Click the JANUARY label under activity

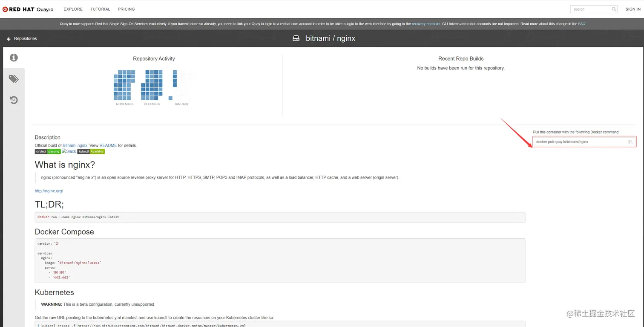tap(181, 104)
